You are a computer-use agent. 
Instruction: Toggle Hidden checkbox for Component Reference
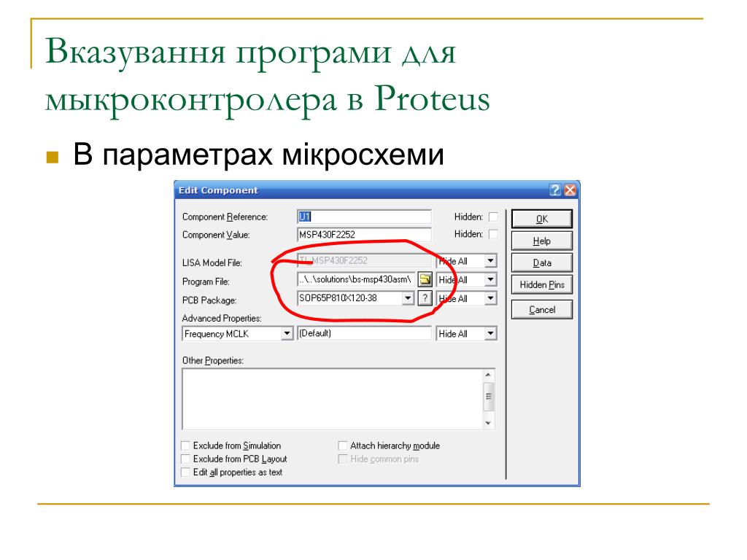[494, 217]
